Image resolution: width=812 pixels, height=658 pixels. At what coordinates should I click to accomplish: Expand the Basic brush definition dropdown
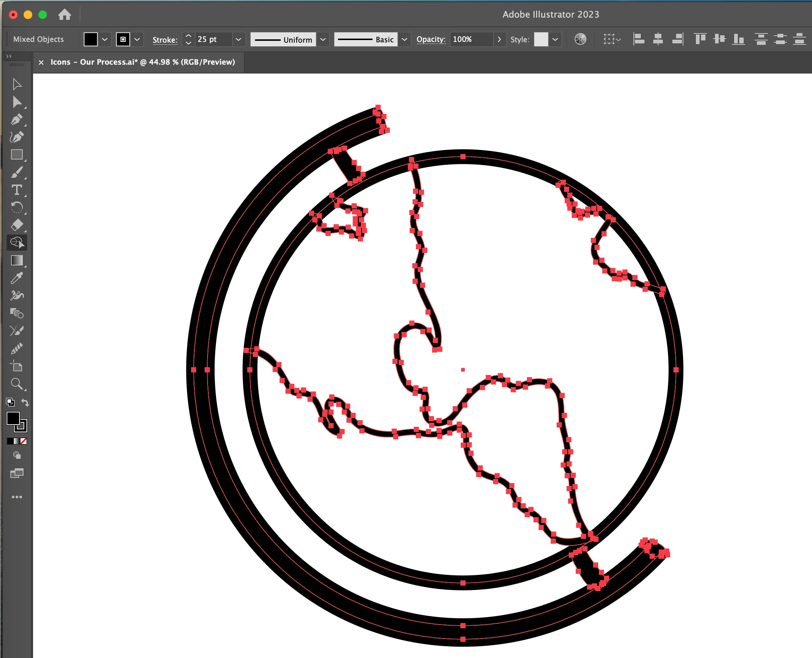pyautogui.click(x=404, y=39)
